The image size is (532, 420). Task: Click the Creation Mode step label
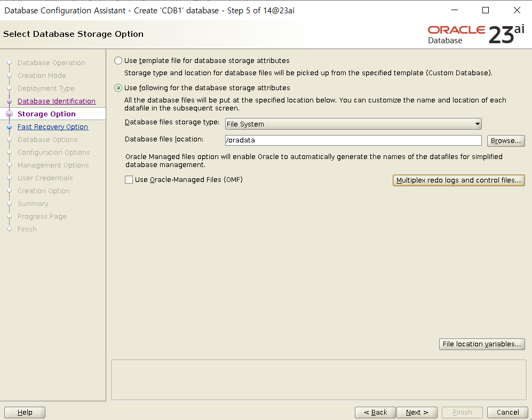42,76
